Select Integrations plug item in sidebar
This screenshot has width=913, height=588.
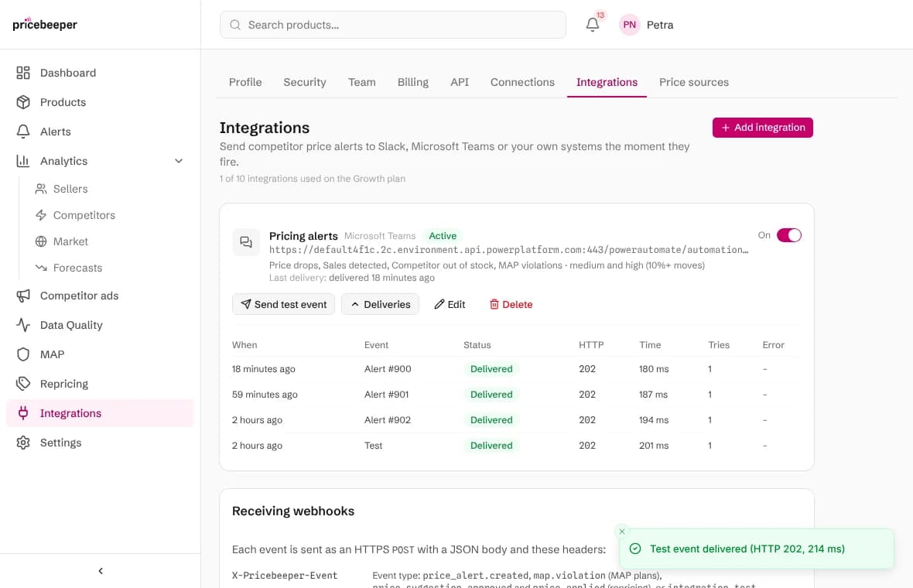coord(100,413)
